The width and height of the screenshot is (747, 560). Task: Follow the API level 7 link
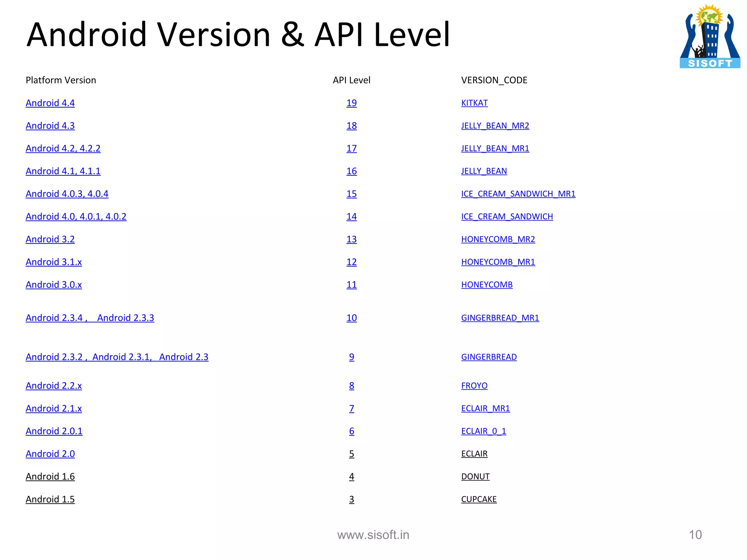pos(352,408)
